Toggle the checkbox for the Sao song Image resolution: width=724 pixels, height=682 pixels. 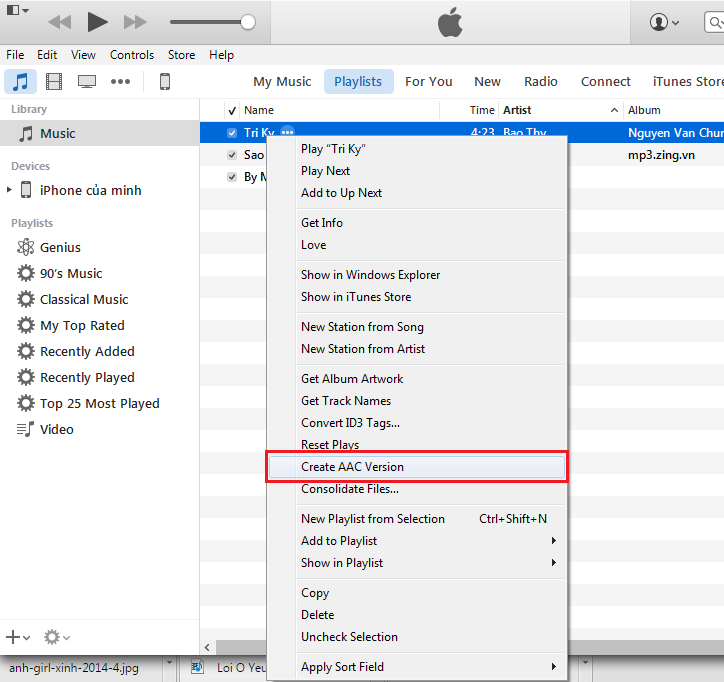(232, 155)
